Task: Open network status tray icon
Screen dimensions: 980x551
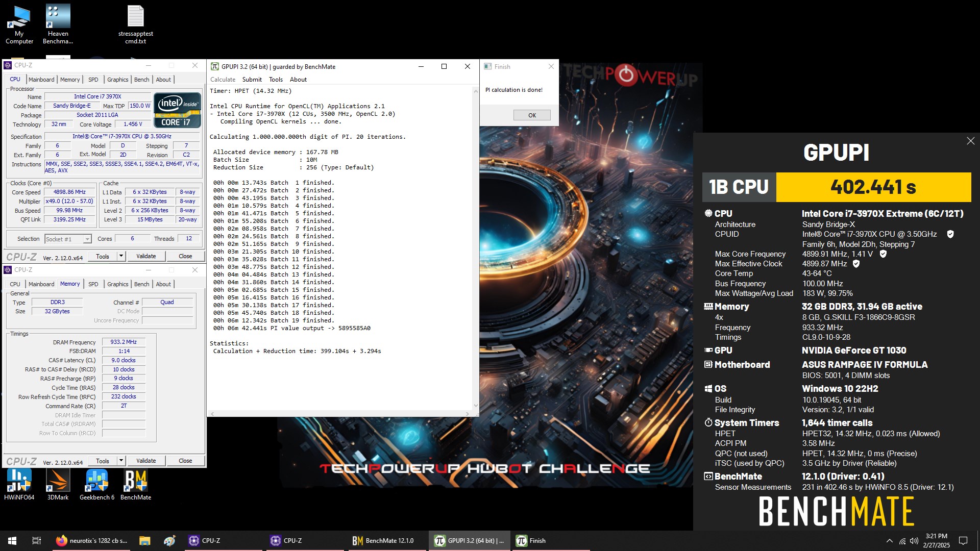Action: click(902, 541)
